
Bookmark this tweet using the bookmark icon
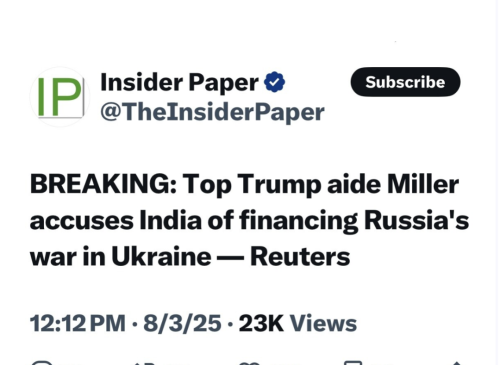[353, 363]
